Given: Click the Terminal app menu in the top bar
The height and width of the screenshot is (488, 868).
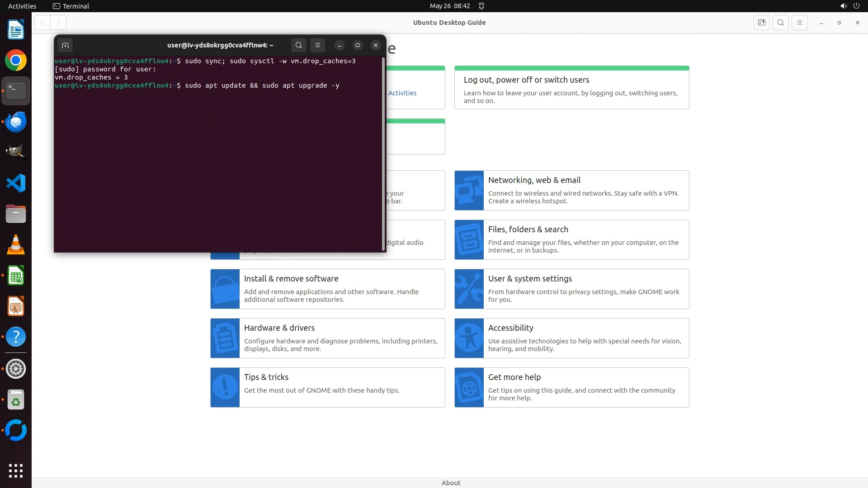Looking at the screenshot, I should pyautogui.click(x=71, y=6).
